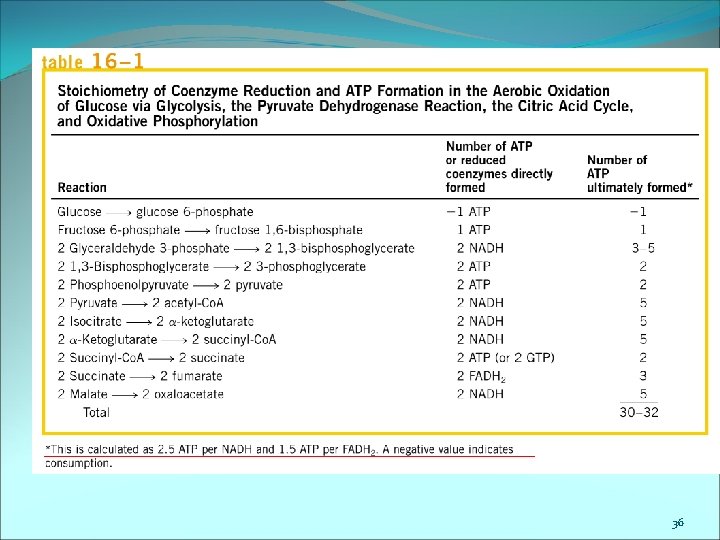Click value '3' in the Succinate row
The width and height of the screenshot is (720, 540).
coord(643,376)
